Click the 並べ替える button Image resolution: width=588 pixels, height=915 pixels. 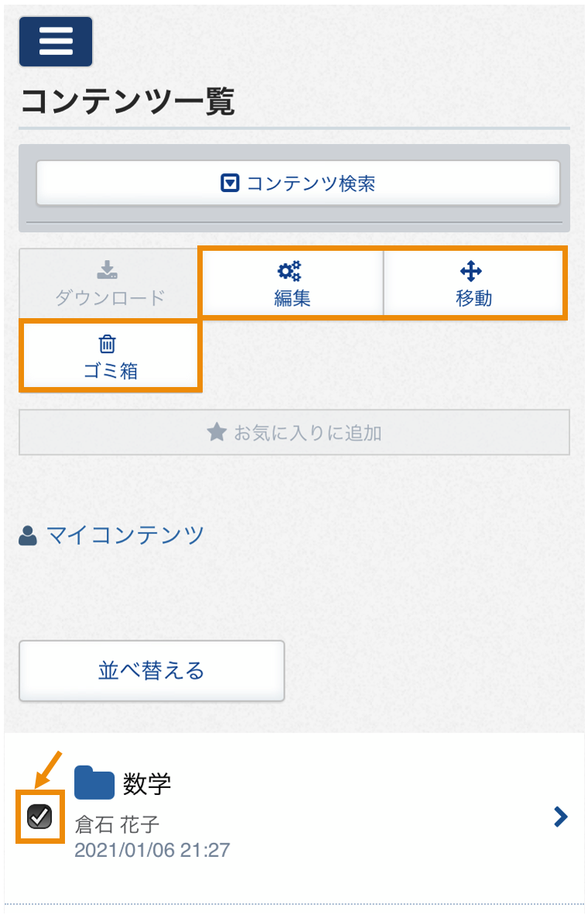(152, 670)
